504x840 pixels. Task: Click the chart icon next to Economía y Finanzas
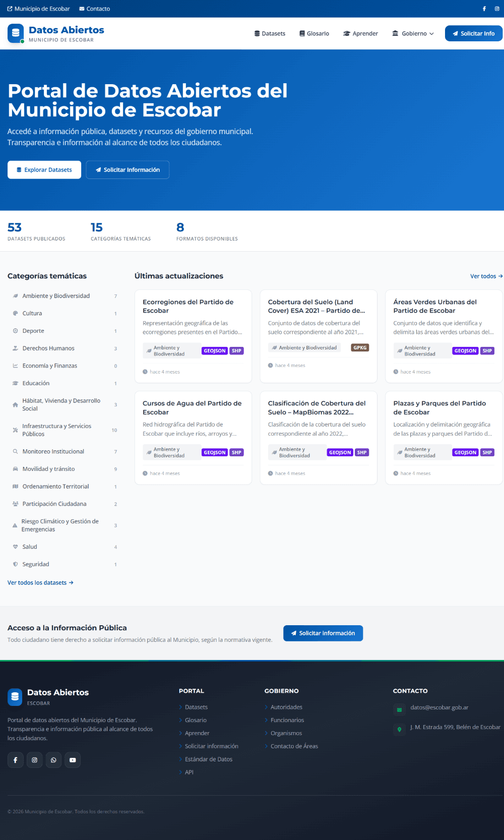click(x=16, y=366)
